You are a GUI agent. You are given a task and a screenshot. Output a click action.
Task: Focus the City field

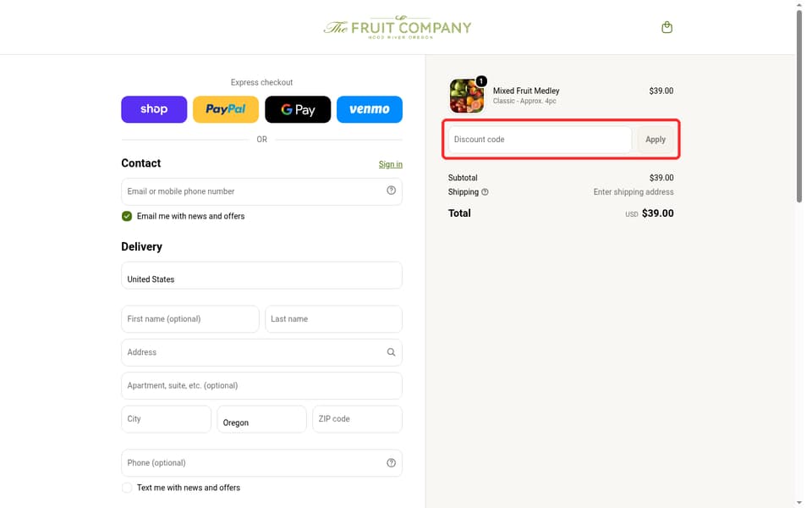167,419
